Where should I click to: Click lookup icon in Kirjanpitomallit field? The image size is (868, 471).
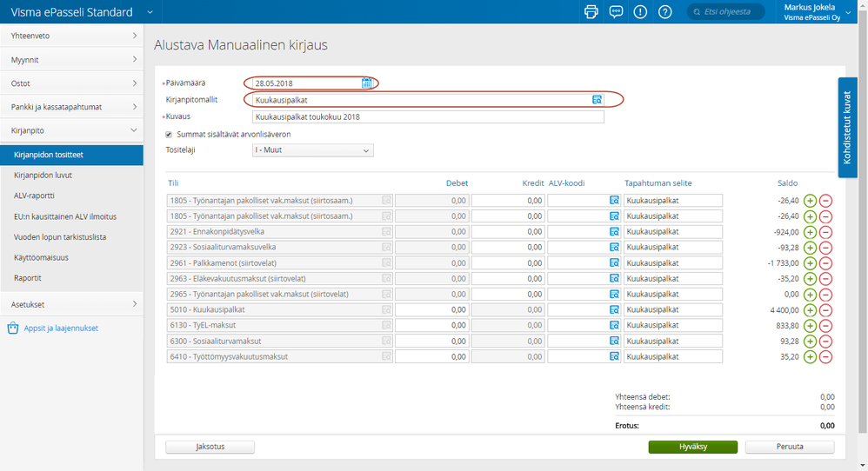[x=597, y=100]
